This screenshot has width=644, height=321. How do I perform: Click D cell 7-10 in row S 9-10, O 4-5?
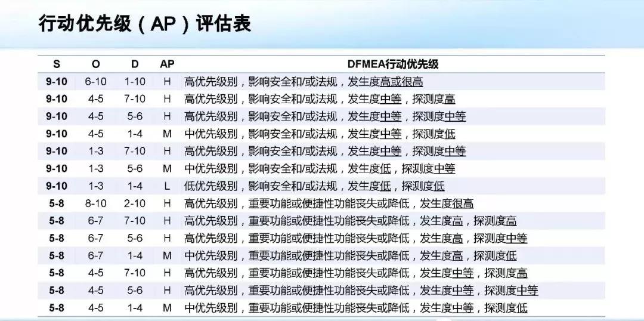tap(135, 98)
